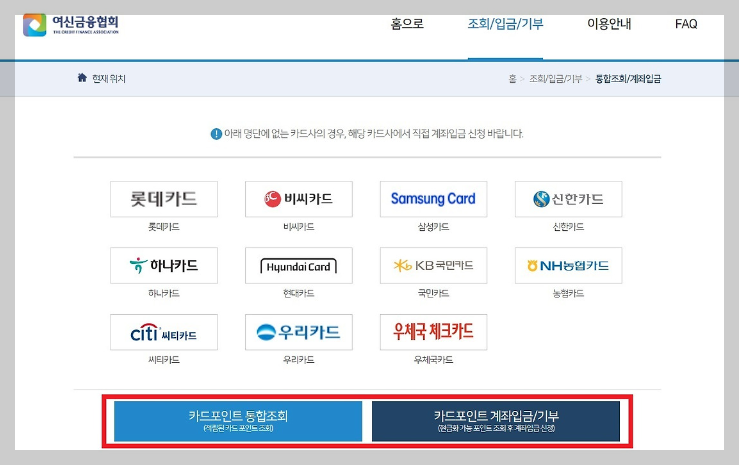Open the 이용안내 menu
The image size is (739, 465).
pos(609,24)
